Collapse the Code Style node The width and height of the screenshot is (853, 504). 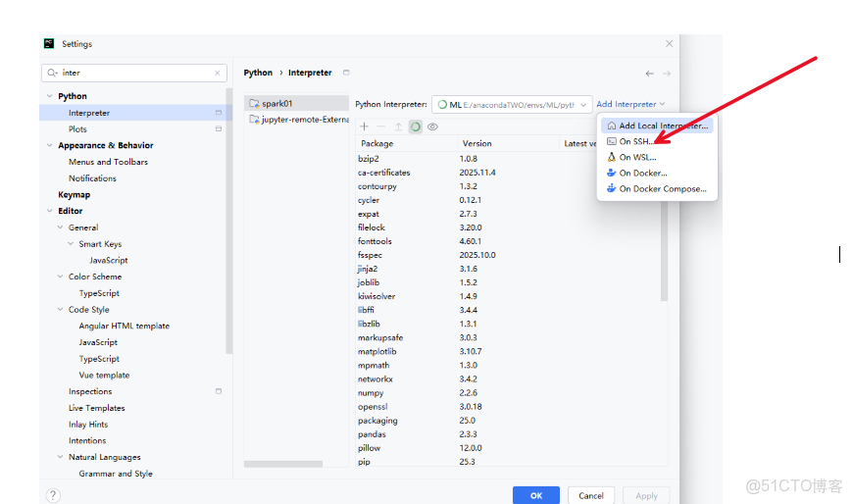(60, 309)
